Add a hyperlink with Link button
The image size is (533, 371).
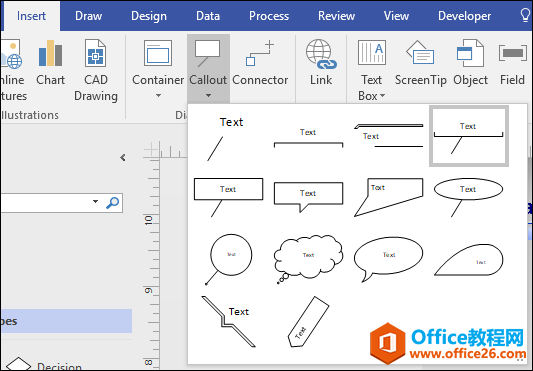coord(321,62)
